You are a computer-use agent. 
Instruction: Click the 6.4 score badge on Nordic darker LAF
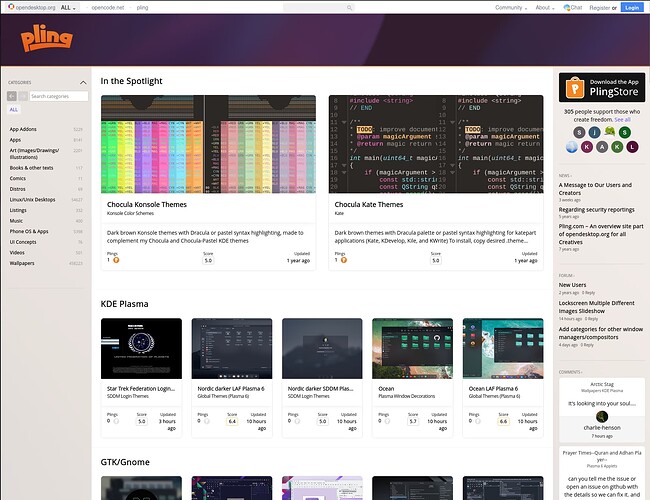[232, 421]
